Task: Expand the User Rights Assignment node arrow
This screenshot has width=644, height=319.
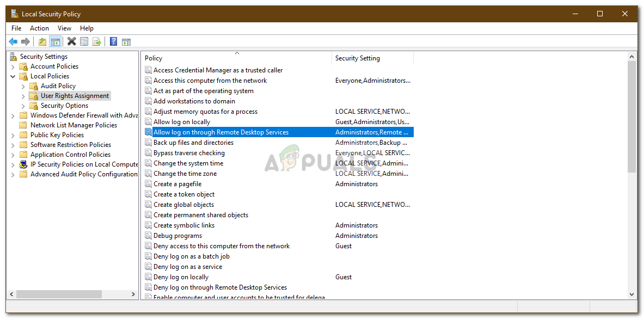Action: point(23,96)
